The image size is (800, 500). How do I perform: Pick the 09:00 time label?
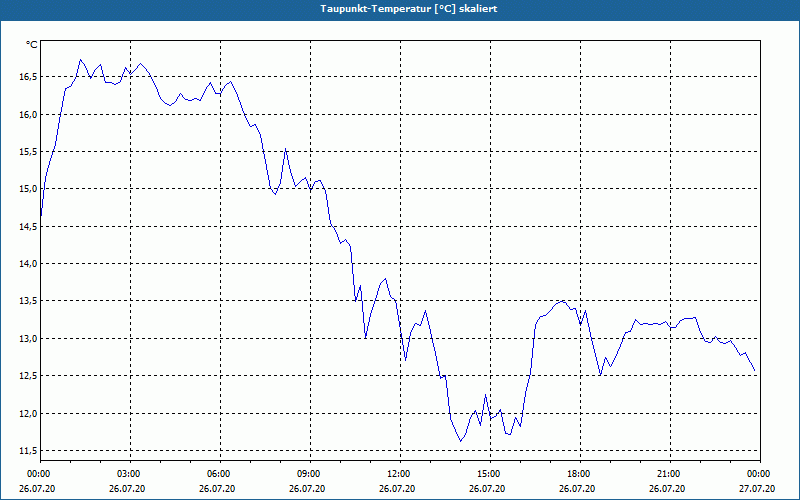307,474
